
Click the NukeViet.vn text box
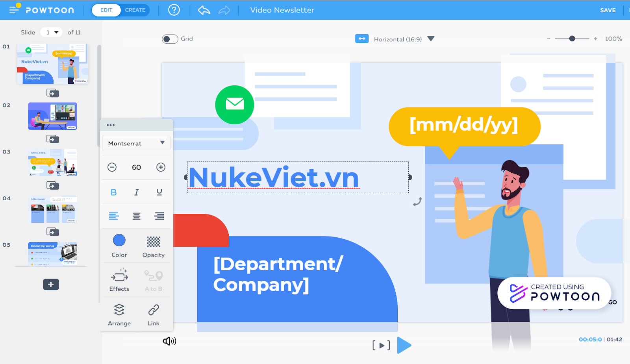click(x=298, y=177)
